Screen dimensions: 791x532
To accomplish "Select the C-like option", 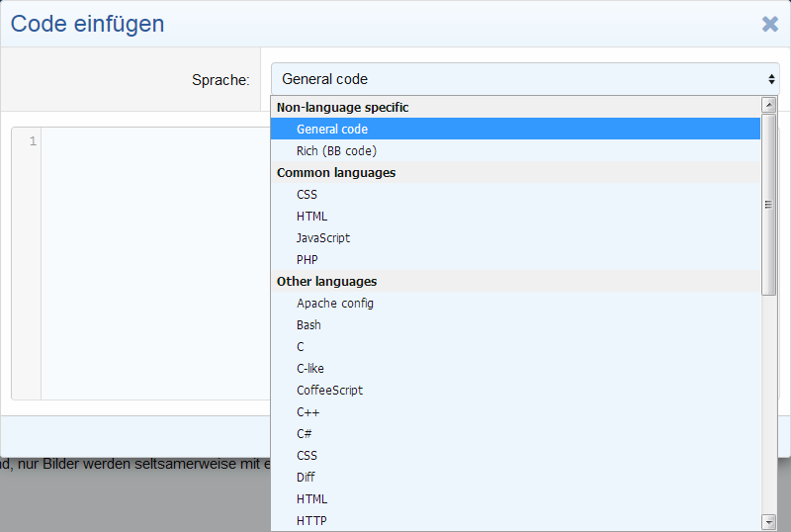I will click(x=515, y=369).
